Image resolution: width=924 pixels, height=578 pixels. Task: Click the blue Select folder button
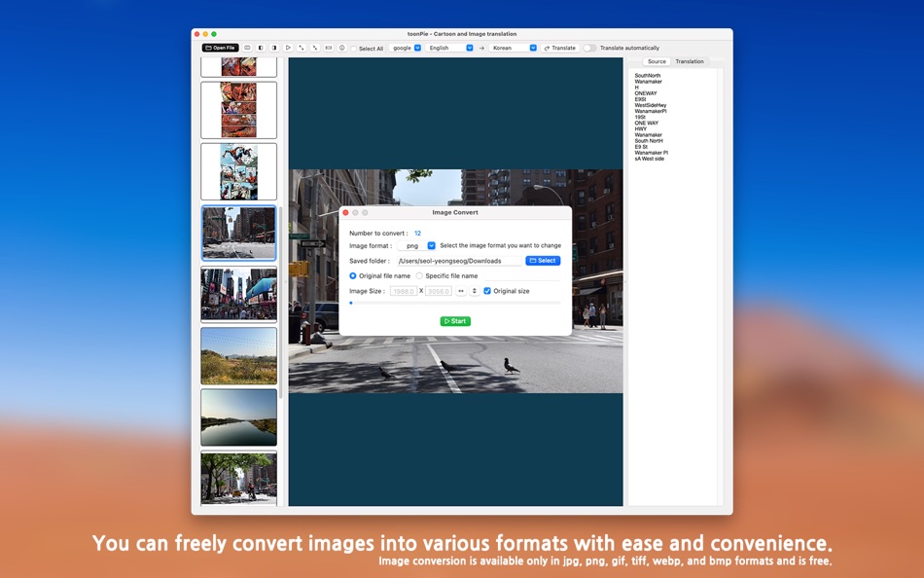point(543,261)
